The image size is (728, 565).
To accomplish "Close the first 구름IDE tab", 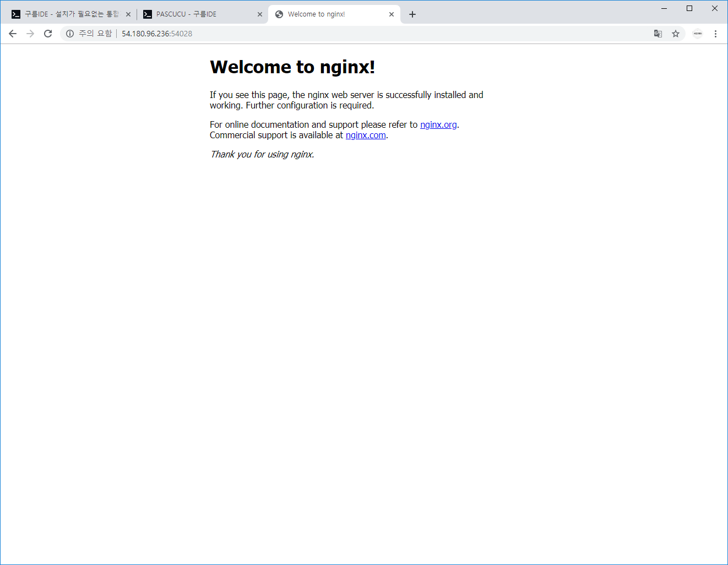I will [128, 14].
